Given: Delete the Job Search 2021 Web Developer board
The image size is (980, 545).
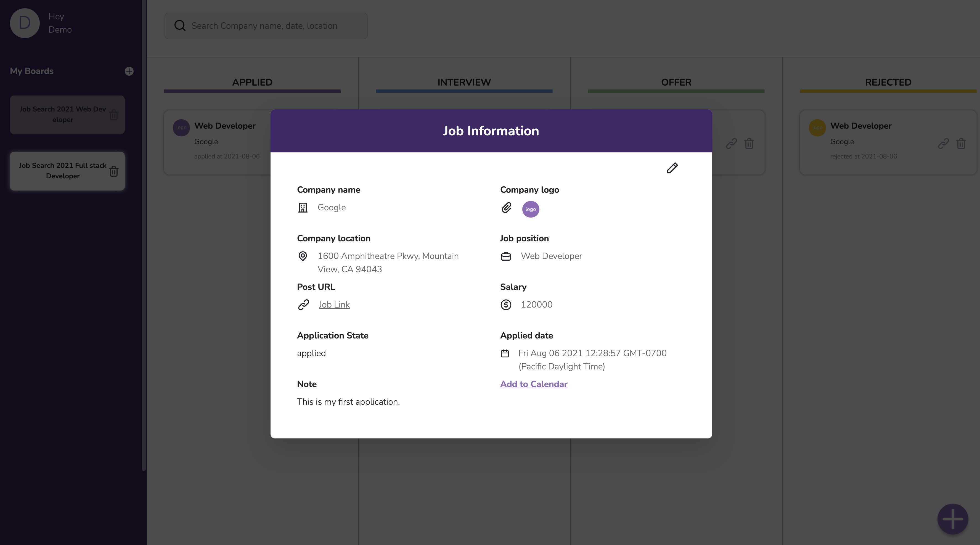Looking at the screenshot, I should 114,115.
